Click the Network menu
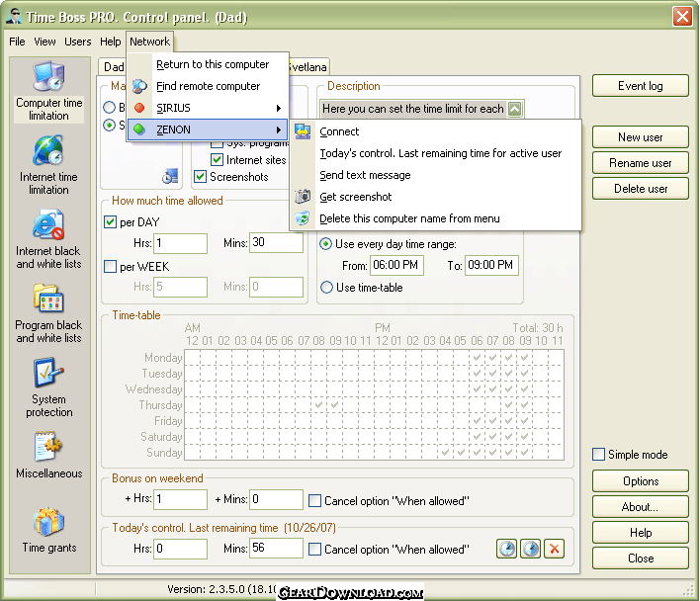The image size is (700, 601). pos(149,42)
